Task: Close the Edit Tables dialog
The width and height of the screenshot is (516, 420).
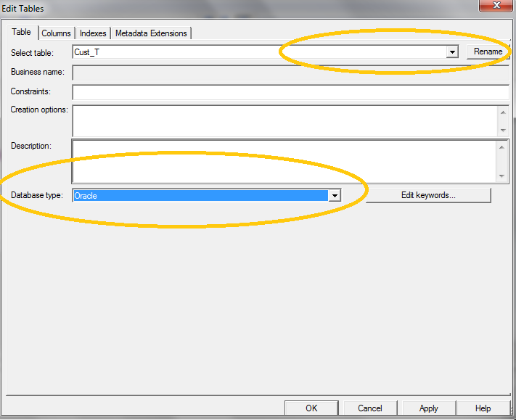Action: [496, 5]
